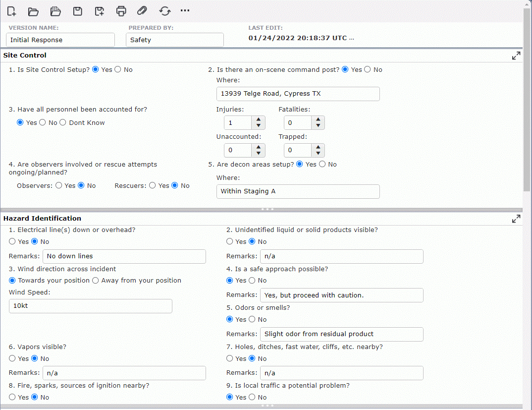Open the more options ellipsis menu
The image size is (532, 410).
tap(185, 11)
